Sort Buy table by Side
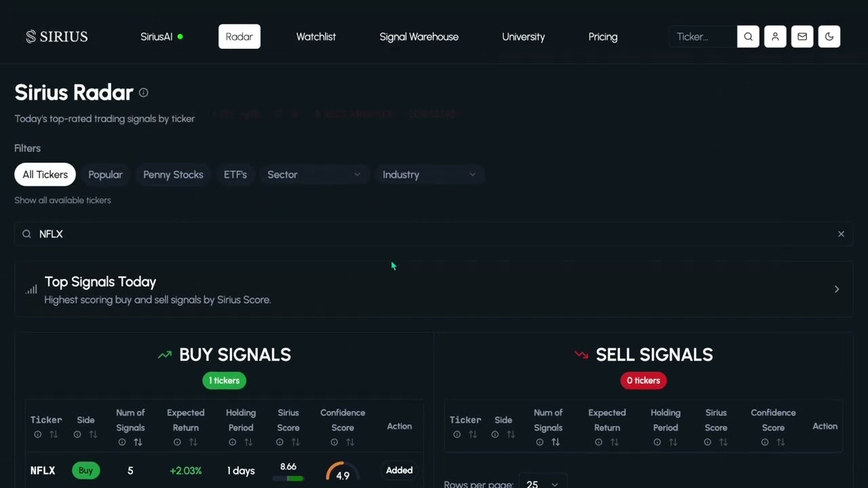Image resolution: width=868 pixels, height=488 pixels. [94, 434]
